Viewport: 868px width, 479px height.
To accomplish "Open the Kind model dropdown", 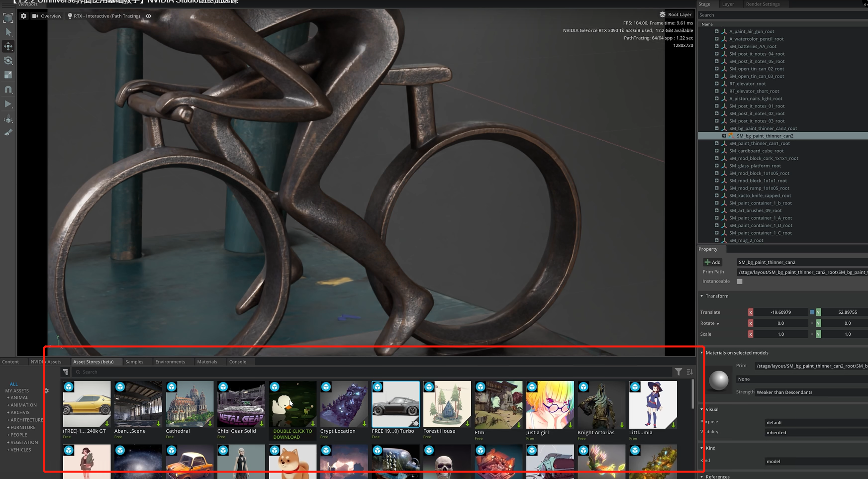I will coord(816,462).
